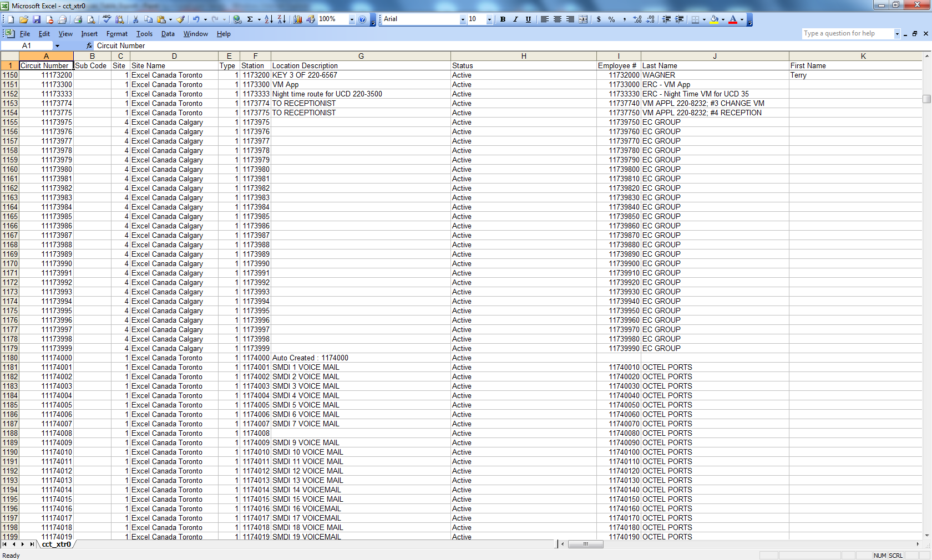Click the Type a question for help box
Image resolution: width=932 pixels, height=560 pixels.
[848, 34]
